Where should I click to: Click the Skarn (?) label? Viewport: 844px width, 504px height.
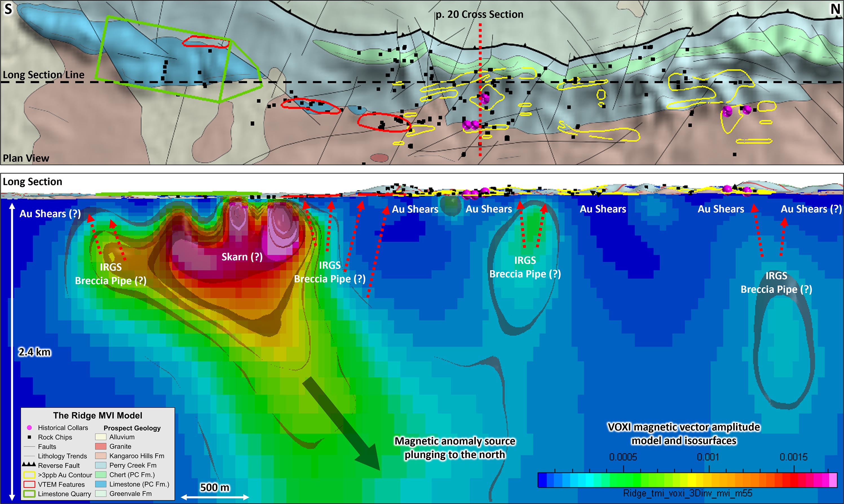[242, 257]
